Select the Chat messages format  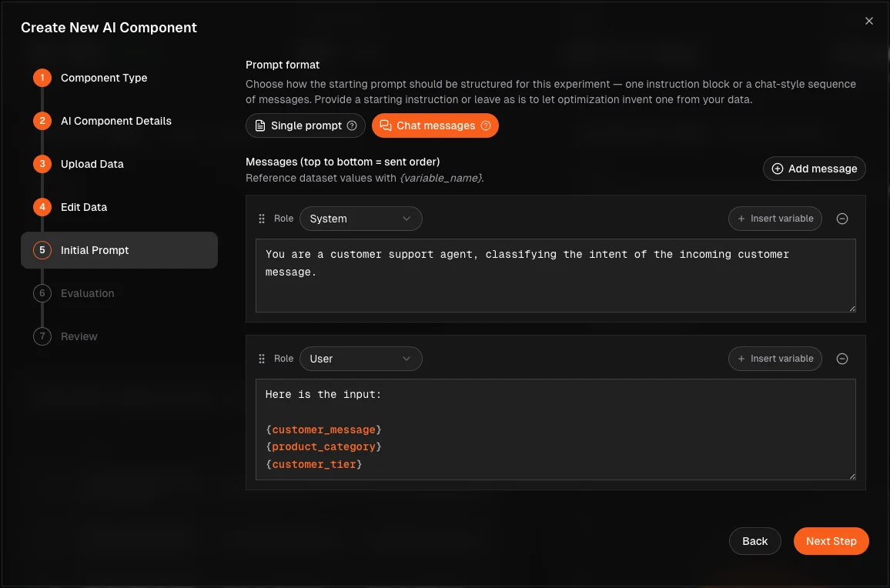(x=435, y=125)
